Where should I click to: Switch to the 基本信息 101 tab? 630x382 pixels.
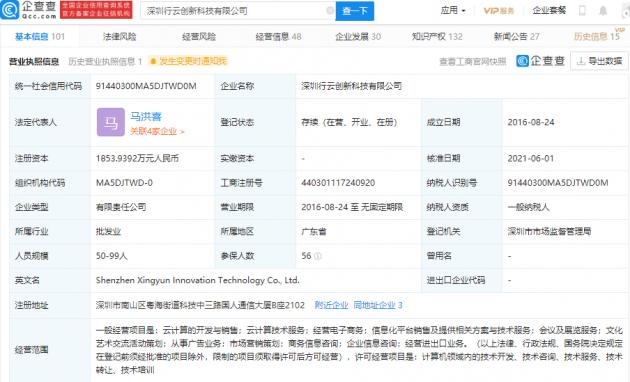40,37
